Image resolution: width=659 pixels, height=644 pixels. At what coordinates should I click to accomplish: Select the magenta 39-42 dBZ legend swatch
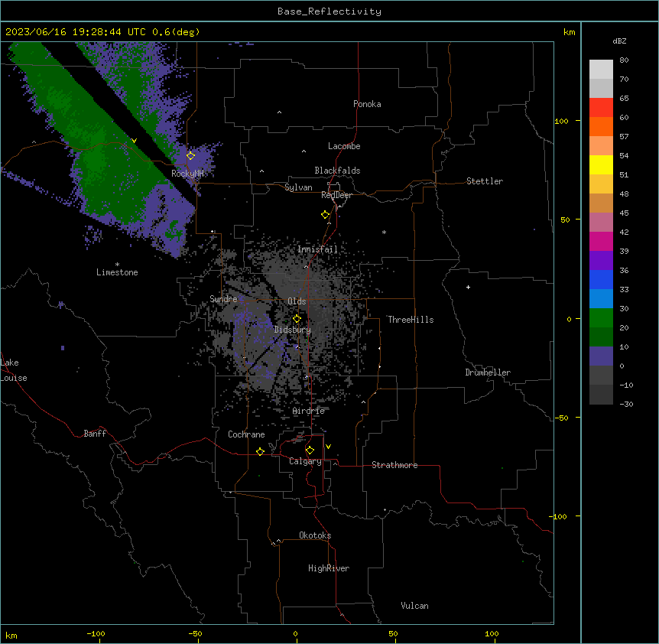click(601, 241)
